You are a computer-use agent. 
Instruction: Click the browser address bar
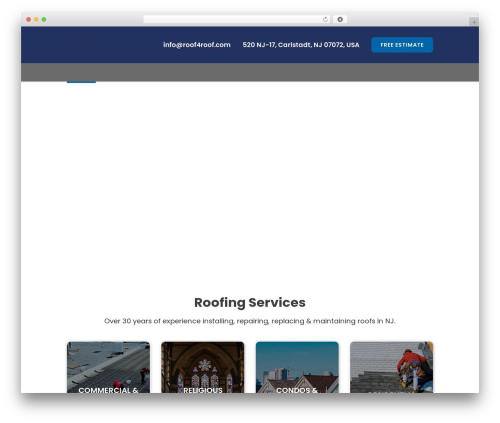(x=237, y=19)
